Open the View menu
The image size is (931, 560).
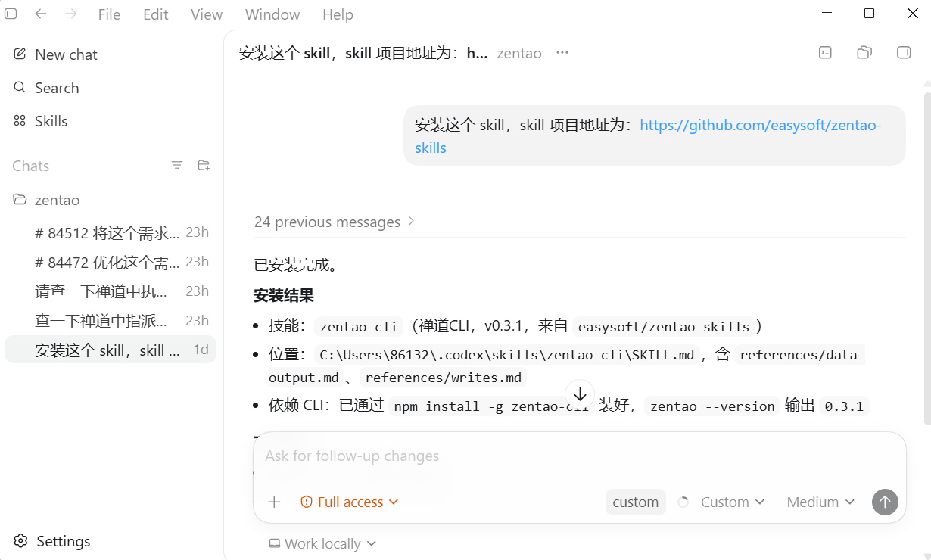pyautogui.click(x=207, y=14)
